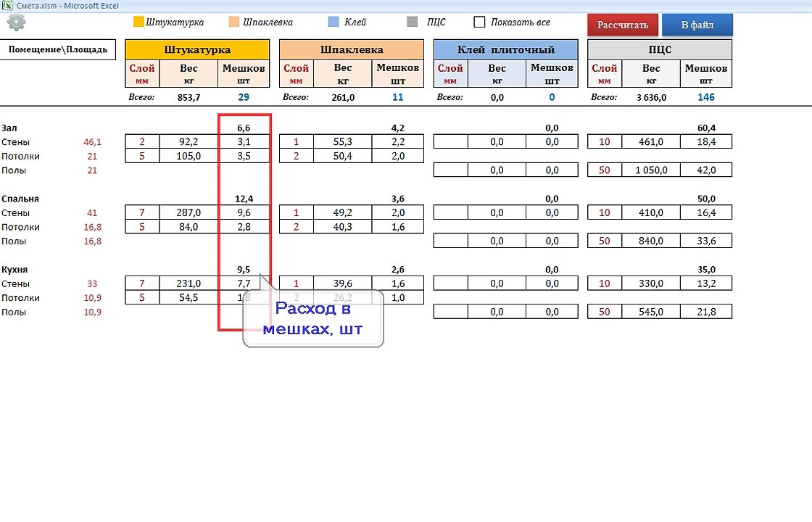Viewport: 812px width, 522px height.
Task: Click ПЦС bags cell 42,0
Action: pos(706,170)
